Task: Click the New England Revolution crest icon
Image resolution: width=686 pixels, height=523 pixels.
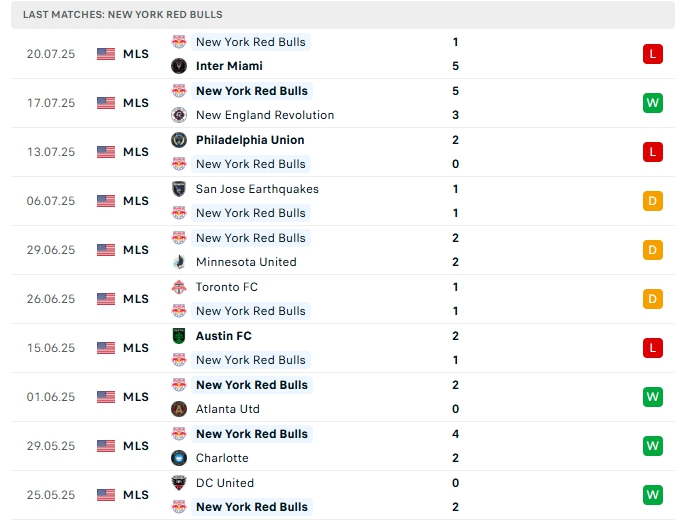Action: pos(179,115)
